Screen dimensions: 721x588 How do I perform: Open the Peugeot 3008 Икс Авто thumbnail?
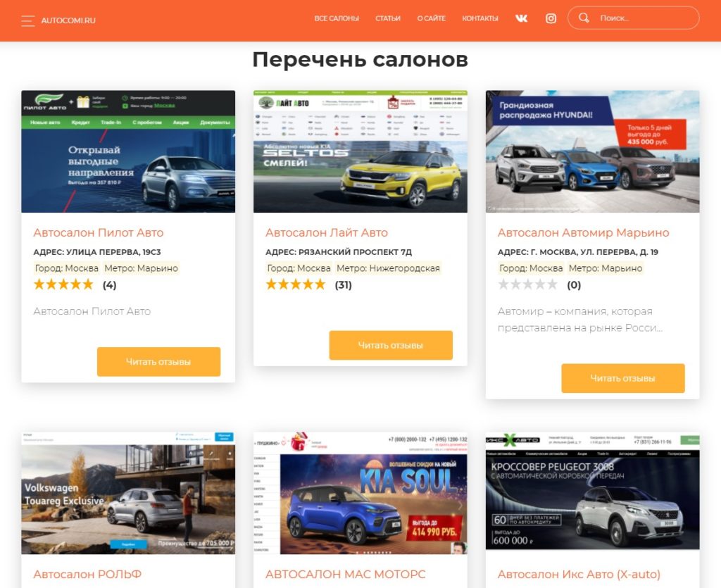click(x=592, y=491)
